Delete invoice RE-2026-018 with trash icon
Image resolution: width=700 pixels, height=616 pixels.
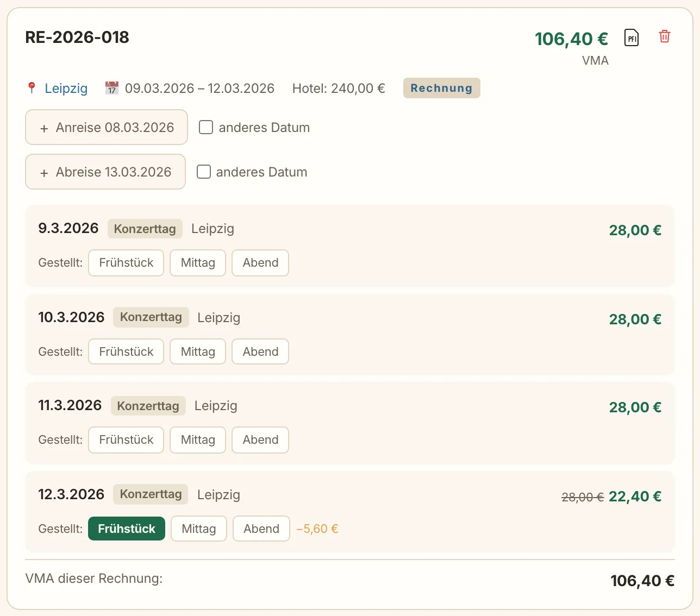[664, 36]
